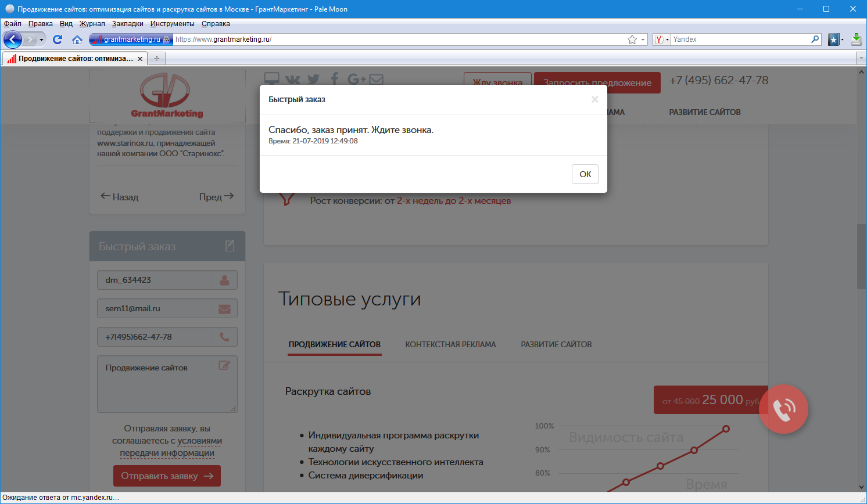This screenshot has width=867, height=504.
Task: Go to previous item via Назад
Action: [x=120, y=197]
